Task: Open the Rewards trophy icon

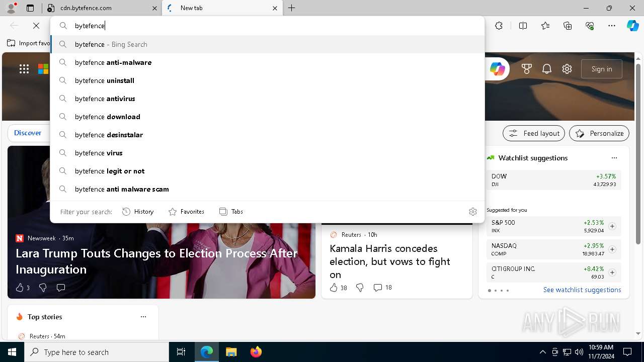Action: [527, 69]
